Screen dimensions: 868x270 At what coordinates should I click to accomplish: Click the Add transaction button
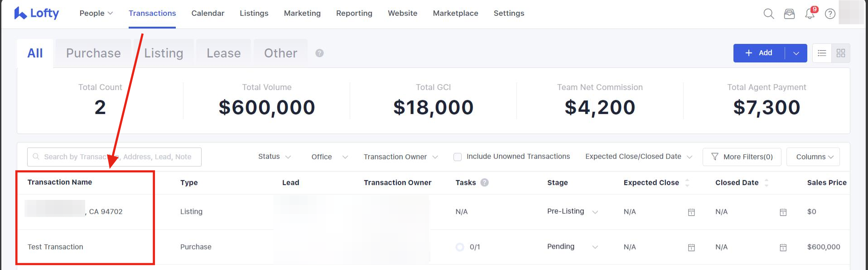(759, 53)
